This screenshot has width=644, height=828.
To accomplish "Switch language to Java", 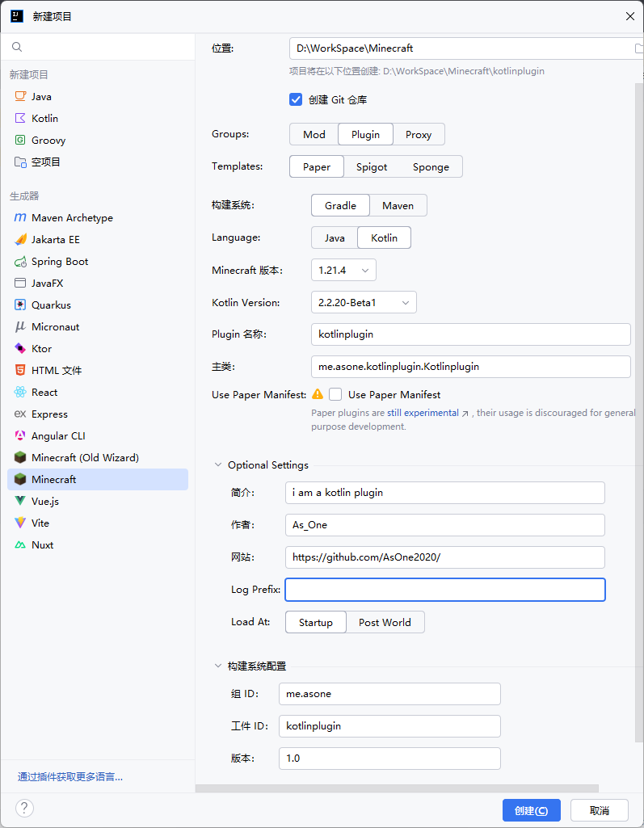I will point(335,237).
